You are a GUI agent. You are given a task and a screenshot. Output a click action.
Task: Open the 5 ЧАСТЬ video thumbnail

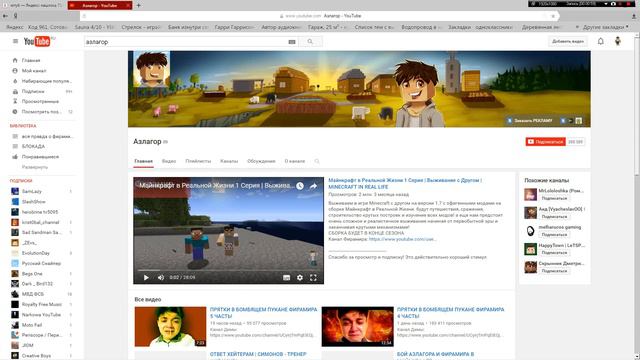pyautogui.click(x=170, y=327)
